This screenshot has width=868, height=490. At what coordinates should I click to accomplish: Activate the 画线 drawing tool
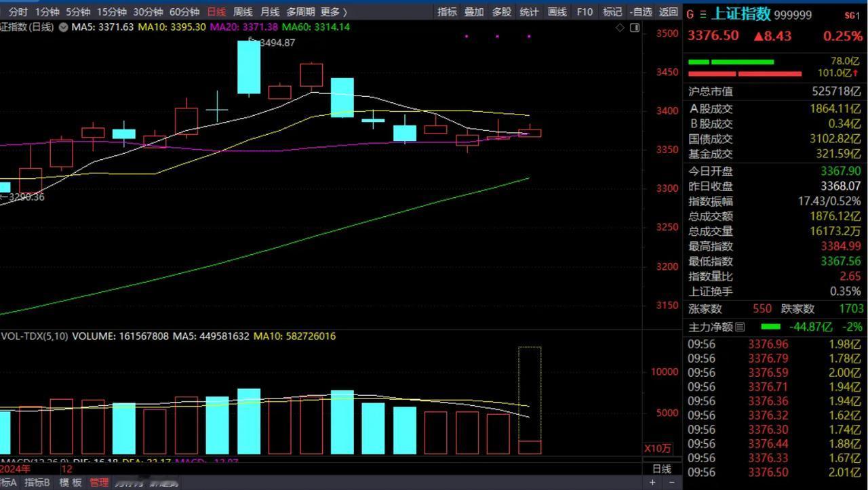(557, 12)
